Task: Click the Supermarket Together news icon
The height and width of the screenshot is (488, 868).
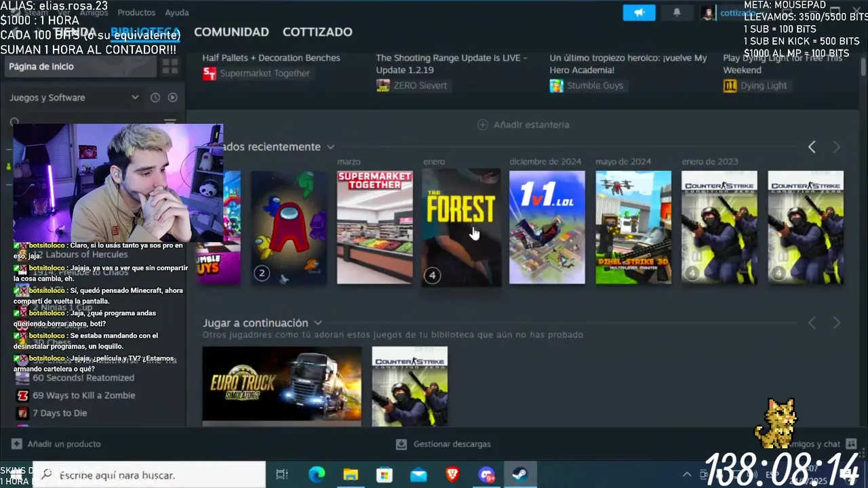Action: click(x=210, y=73)
